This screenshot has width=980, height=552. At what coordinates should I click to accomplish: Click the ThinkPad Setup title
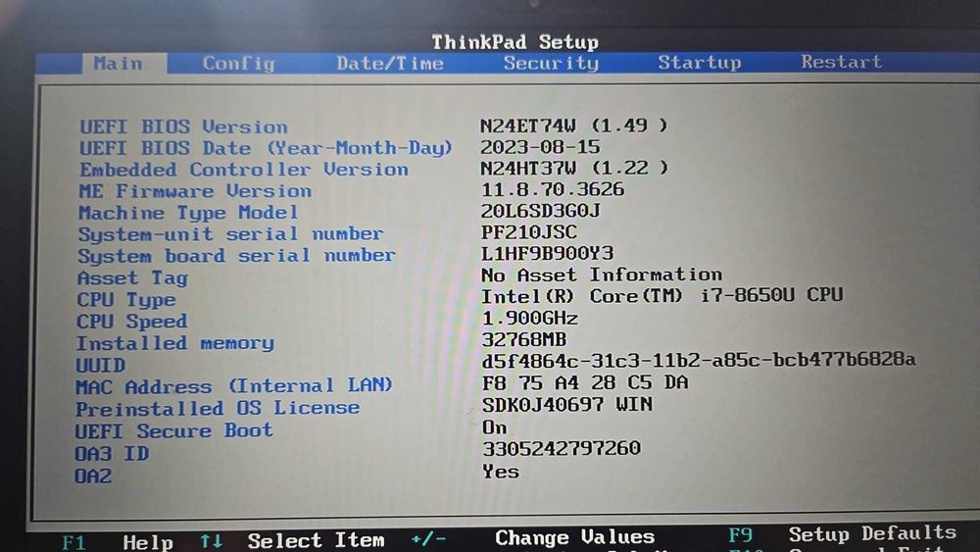coord(515,42)
